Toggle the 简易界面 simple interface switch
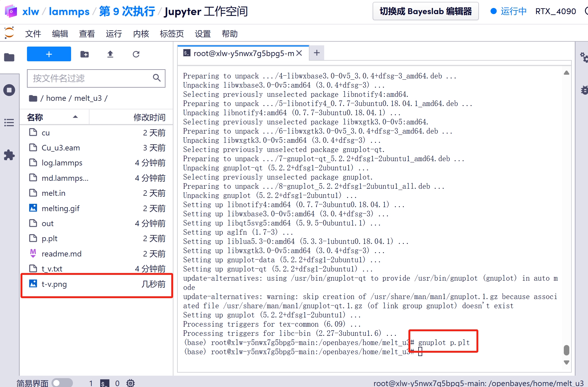Screen dimensions: 588x387 [62, 383]
